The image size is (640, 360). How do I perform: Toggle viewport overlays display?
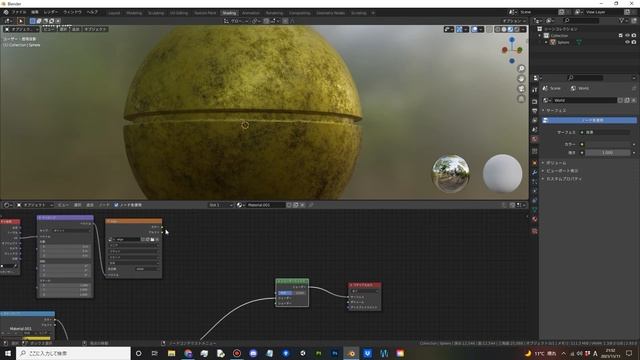coord(475,29)
